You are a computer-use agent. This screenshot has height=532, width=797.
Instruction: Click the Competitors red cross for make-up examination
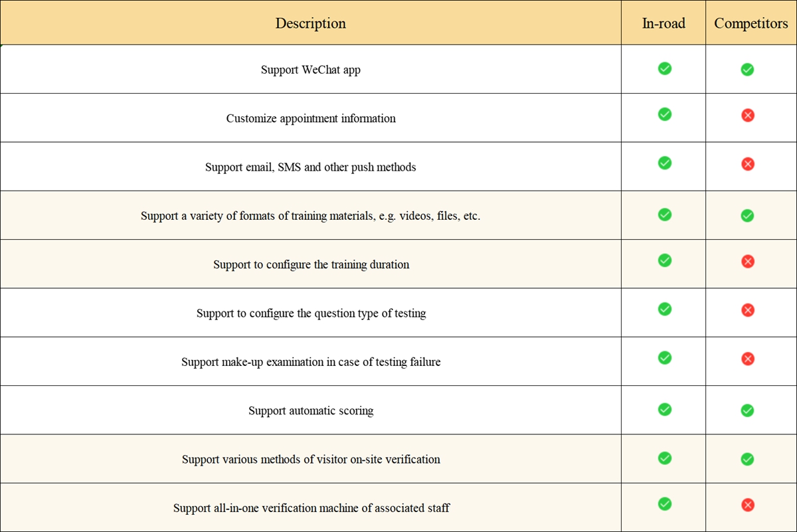click(x=747, y=359)
